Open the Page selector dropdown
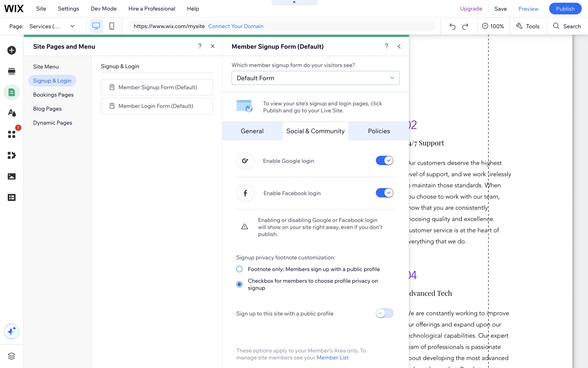This screenshot has width=588, height=368. [52, 26]
